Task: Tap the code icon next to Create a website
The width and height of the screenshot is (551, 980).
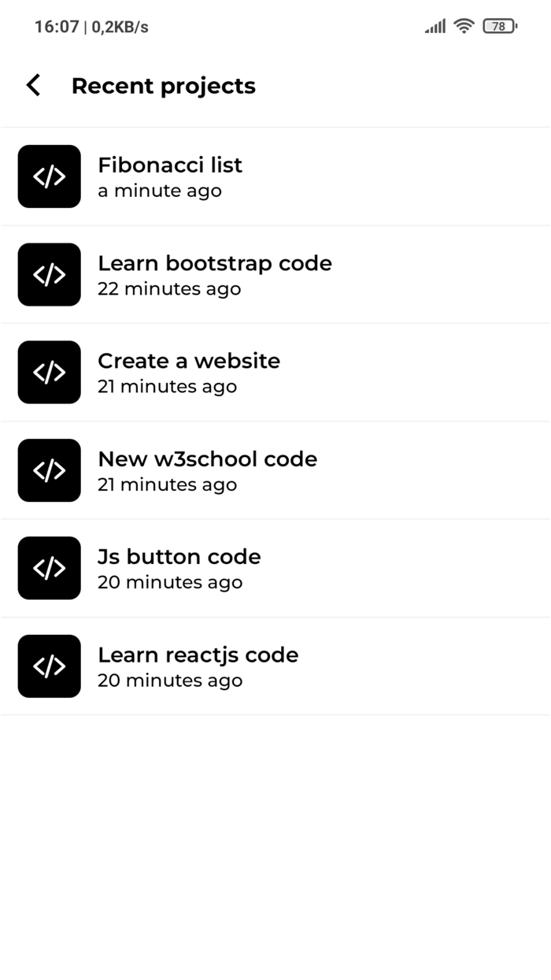Action: tap(49, 372)
